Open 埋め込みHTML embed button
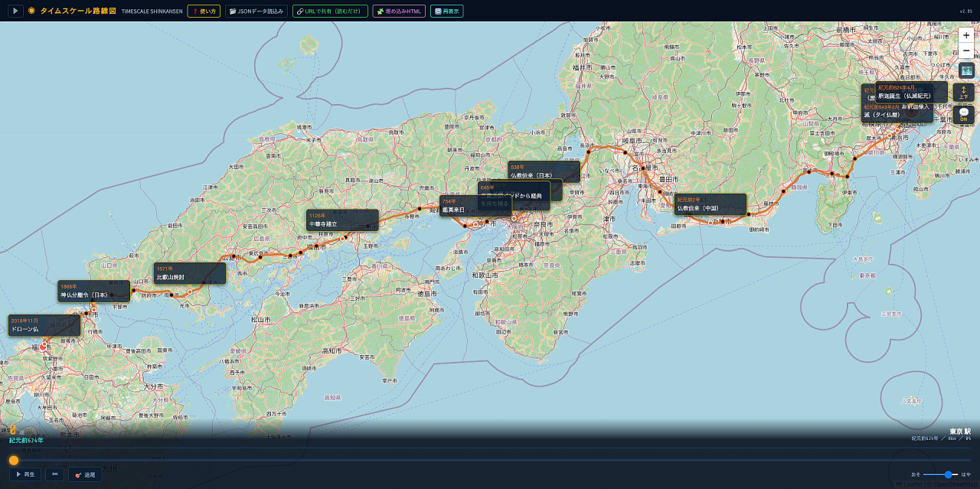980x489 pixels. 400,11
